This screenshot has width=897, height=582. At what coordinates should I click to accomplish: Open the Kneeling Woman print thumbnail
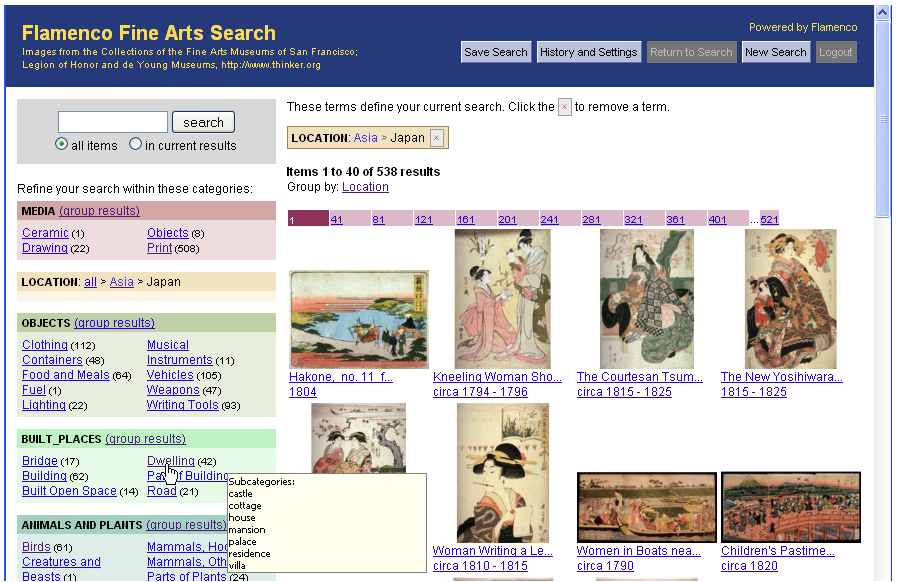point(502,299)
